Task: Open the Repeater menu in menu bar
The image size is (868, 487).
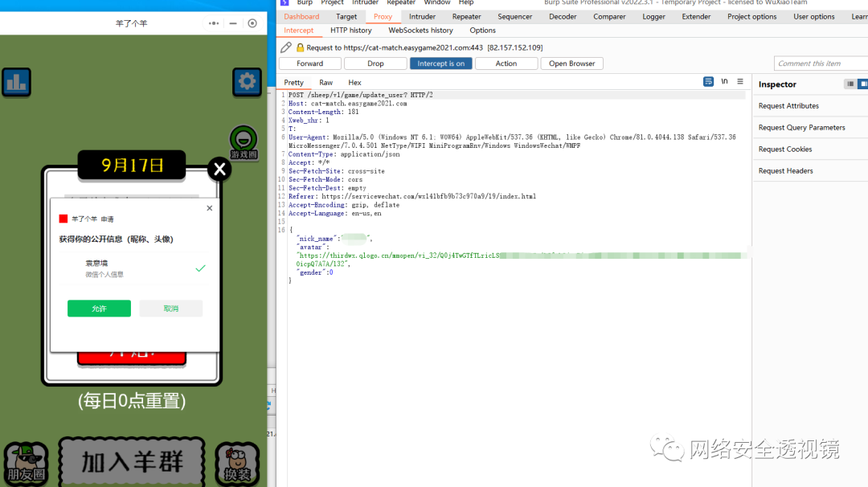Action: click(401, 2)
